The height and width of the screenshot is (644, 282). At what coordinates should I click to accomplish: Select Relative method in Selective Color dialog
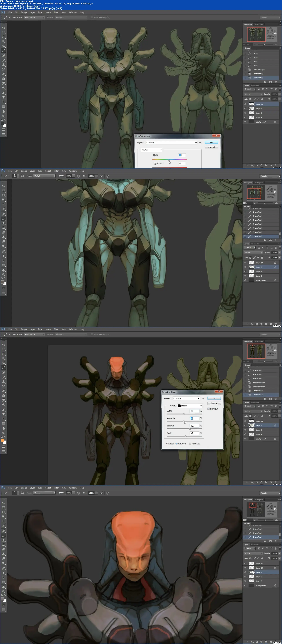(x=176, y=443)
